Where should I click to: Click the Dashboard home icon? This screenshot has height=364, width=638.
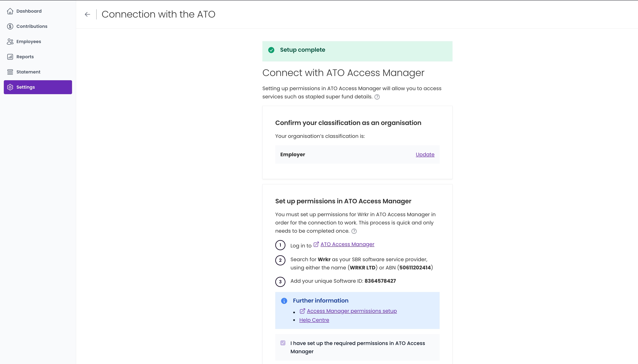(10, 11)
